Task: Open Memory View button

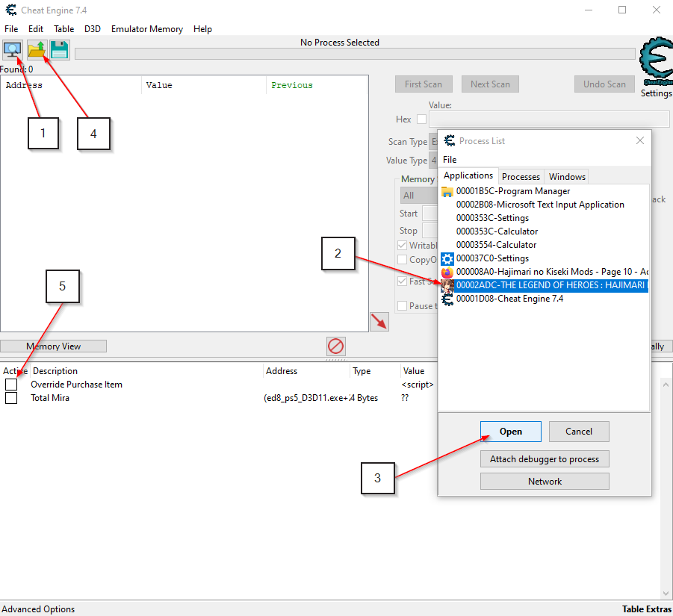Action: tap(53, 346)
